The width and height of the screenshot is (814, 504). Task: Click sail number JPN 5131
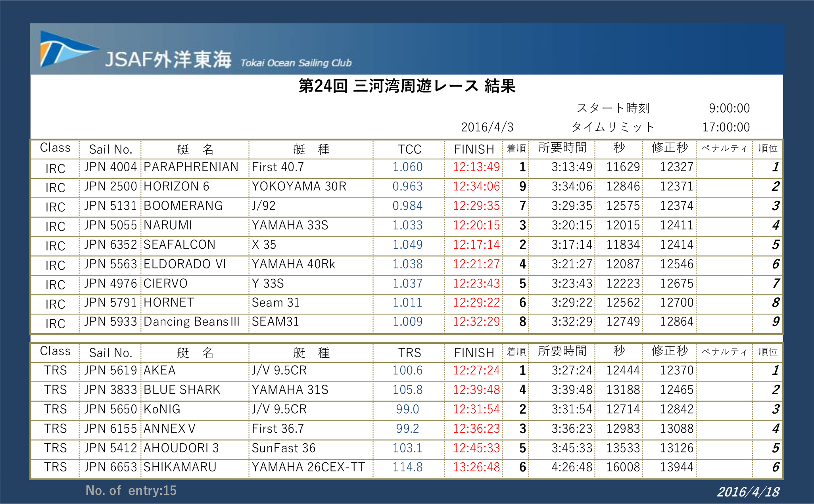(110, 206)
